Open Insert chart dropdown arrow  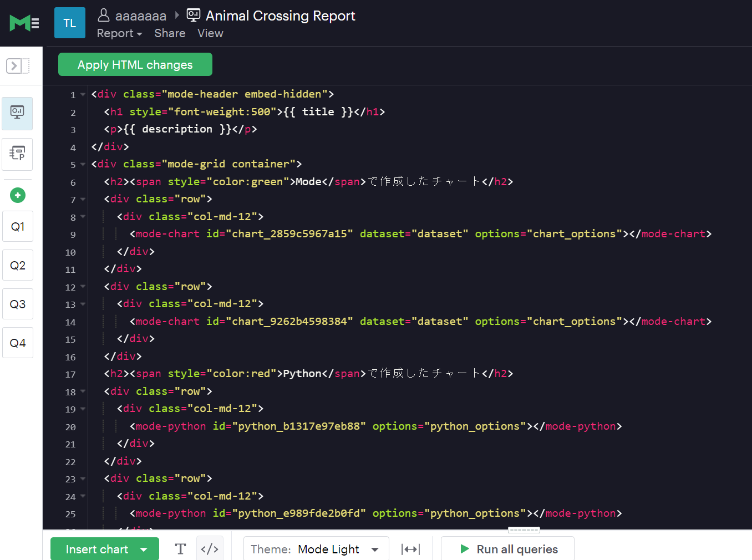tap(144, 549)
